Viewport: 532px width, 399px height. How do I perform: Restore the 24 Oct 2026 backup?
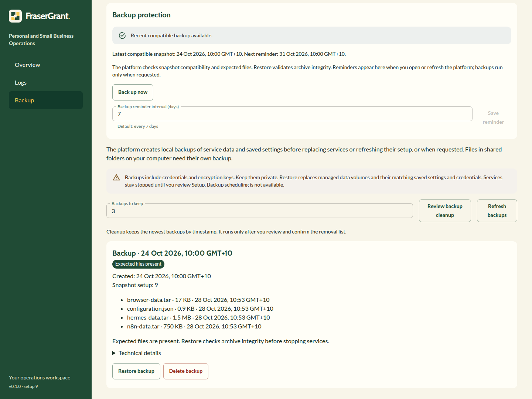click(x=136, y=371)
